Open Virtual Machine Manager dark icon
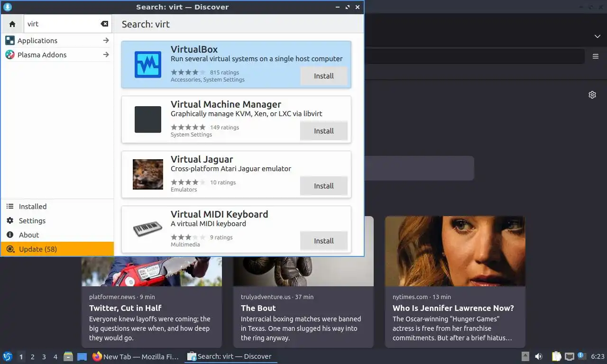The height and width of the screenshot is (364, 607). [148, 119]
